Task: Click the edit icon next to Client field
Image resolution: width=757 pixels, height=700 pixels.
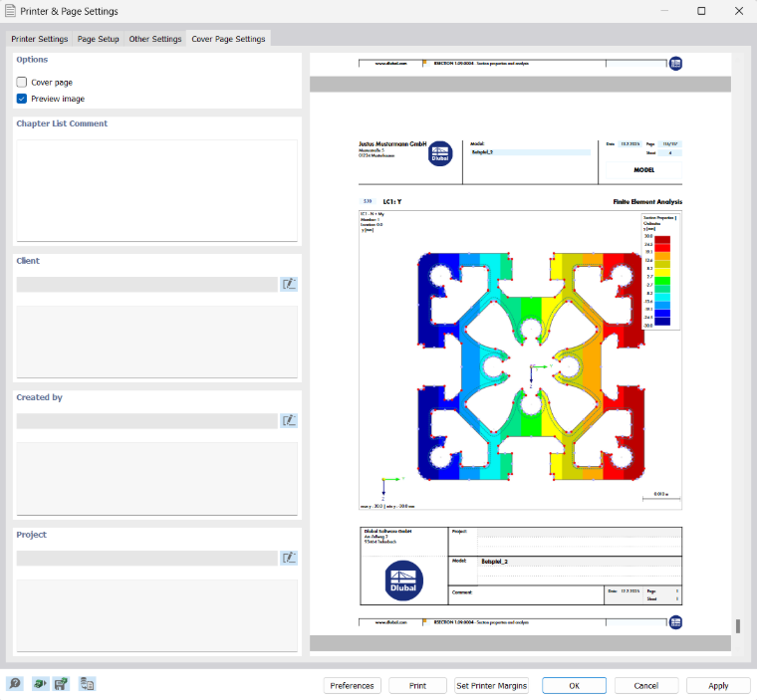Action: pos(289,284)
